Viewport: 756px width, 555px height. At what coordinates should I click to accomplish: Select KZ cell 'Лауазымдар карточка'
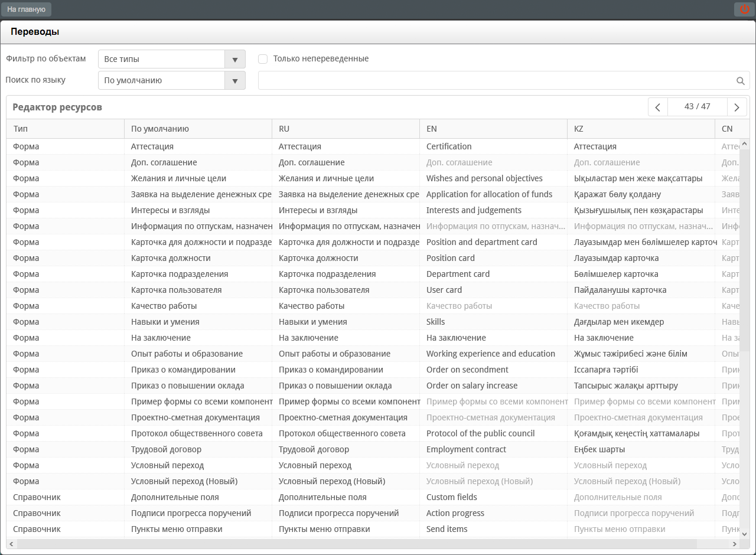[x=641, y=258]
